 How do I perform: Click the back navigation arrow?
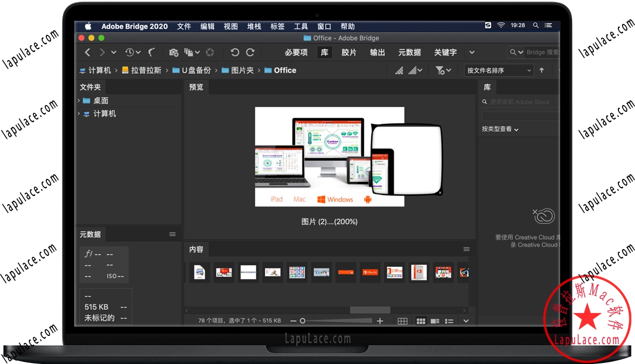[87, 52]
